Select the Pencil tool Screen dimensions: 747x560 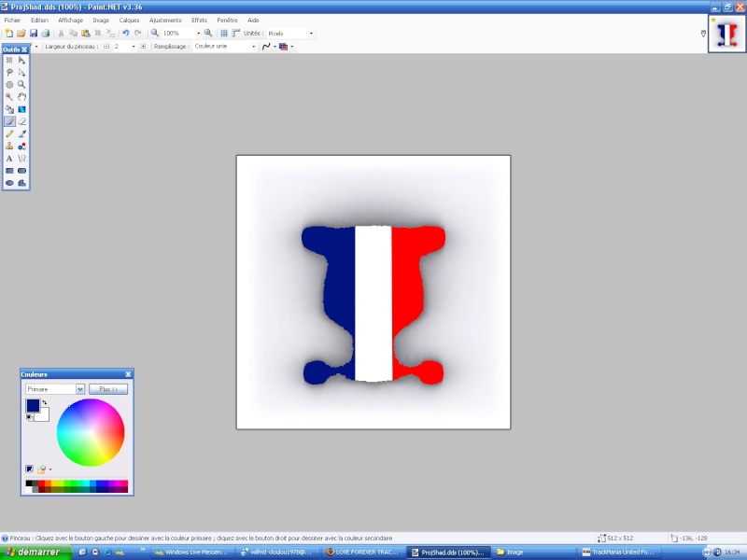click(9, 134)
